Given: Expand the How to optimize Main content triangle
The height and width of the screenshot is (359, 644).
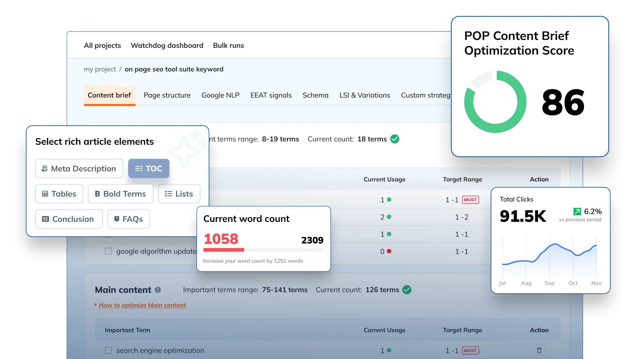Looking at the screenshot, I should pyautogui.click(x=96, y=305).
